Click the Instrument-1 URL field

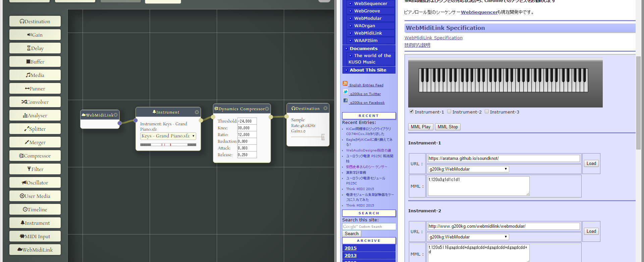(504, 158)
